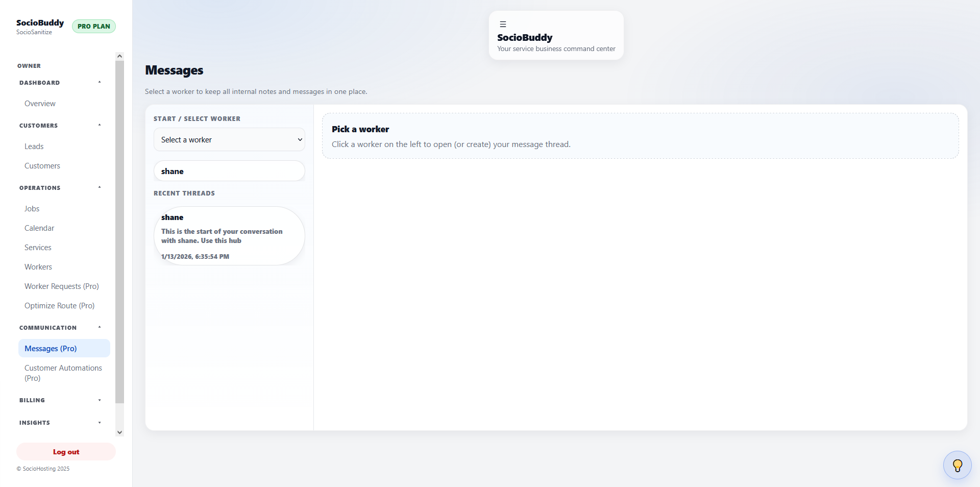Open Worker Requests (Pro)
Screen dimensions: 980x487
pos(61,286)
